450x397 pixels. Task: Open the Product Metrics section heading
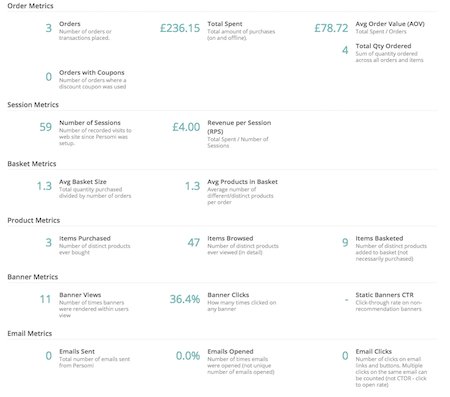tap(34, 220)
